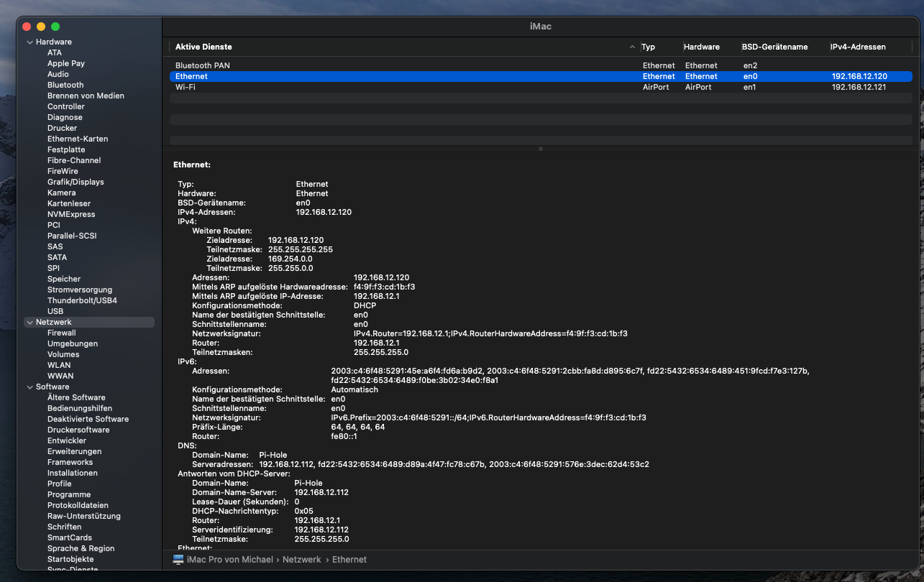Select Festplatte in the sidebar
924x582 pixels.
pos(66,149)
